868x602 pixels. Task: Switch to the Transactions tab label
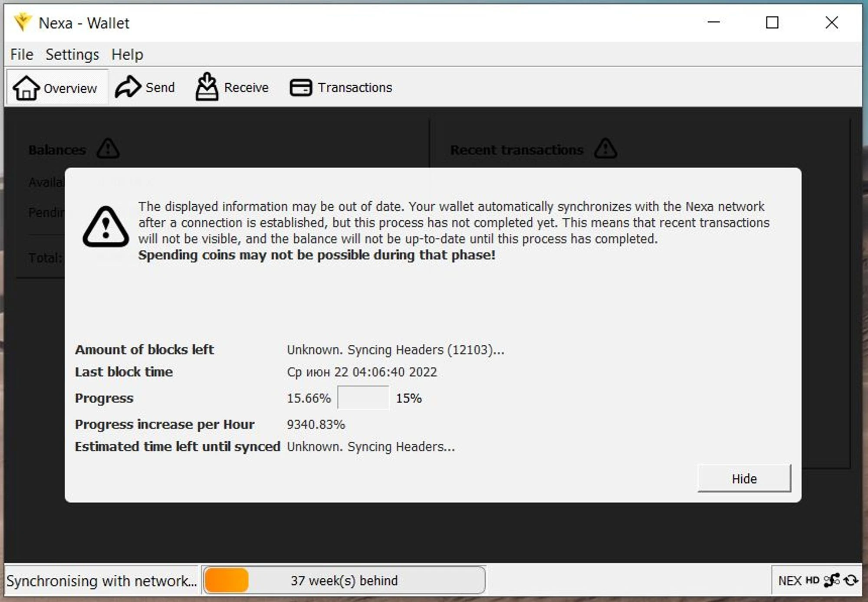point(355,88)
